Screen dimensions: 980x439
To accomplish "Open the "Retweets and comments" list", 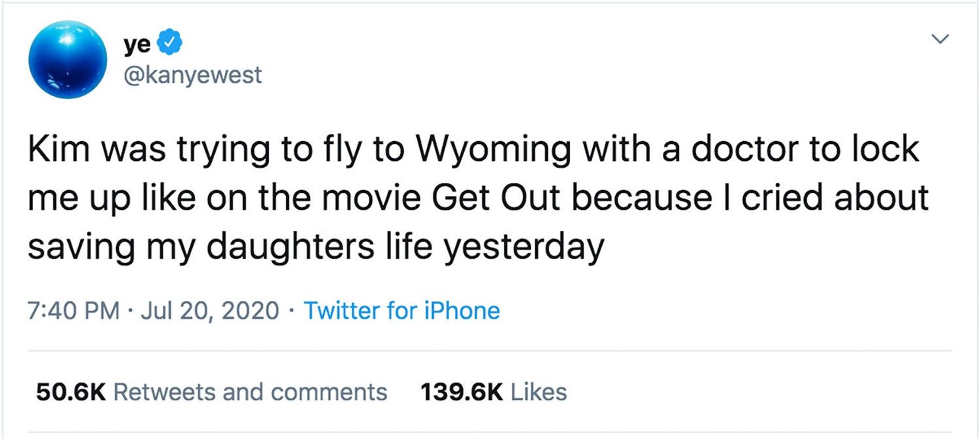I will coord(250,392).
